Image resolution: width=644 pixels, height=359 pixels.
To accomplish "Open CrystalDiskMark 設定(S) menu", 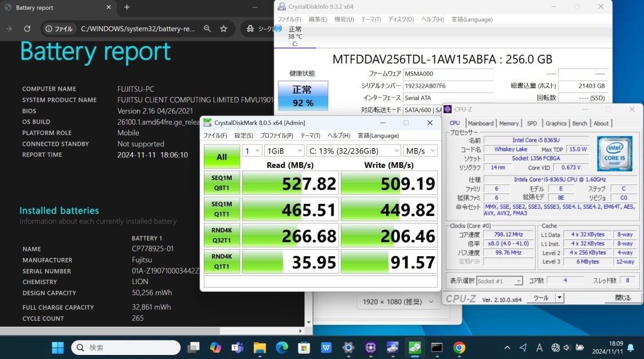I will (x=244, y=135).
